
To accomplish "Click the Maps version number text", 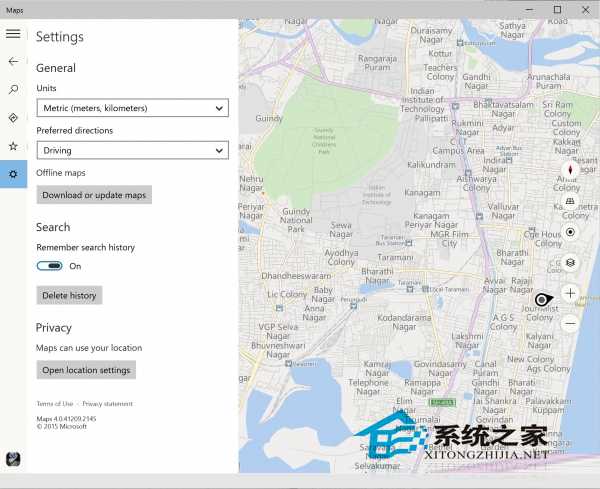I will coord(67,419).
